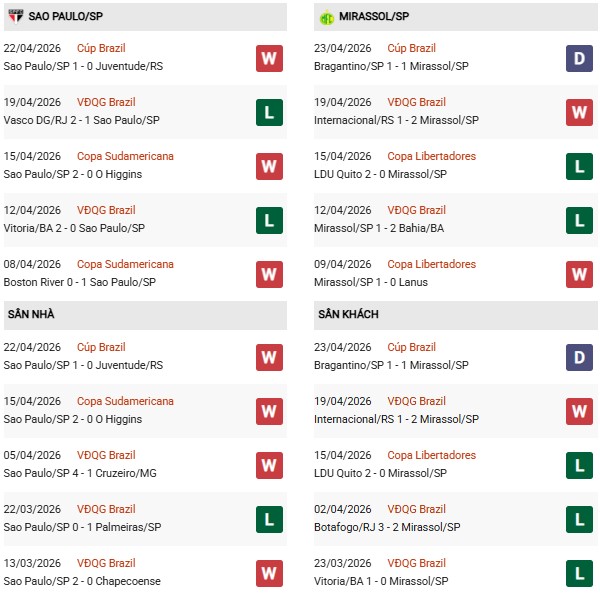The height and width of the screenshot is (595, 600).
Task: Select the SÂN KHÁCH section header
Action: pyautogui.click(x=348, y=315)
